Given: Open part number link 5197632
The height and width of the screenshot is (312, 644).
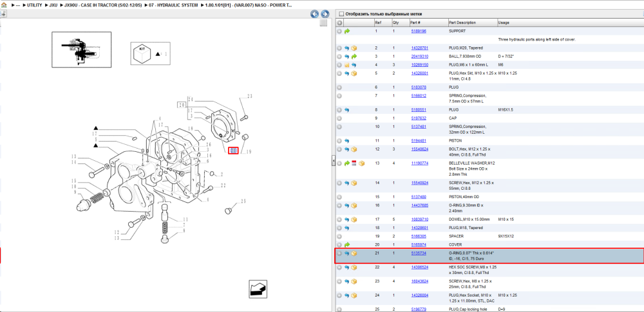Looking at the screenshot, I should [x=419, y=118].
